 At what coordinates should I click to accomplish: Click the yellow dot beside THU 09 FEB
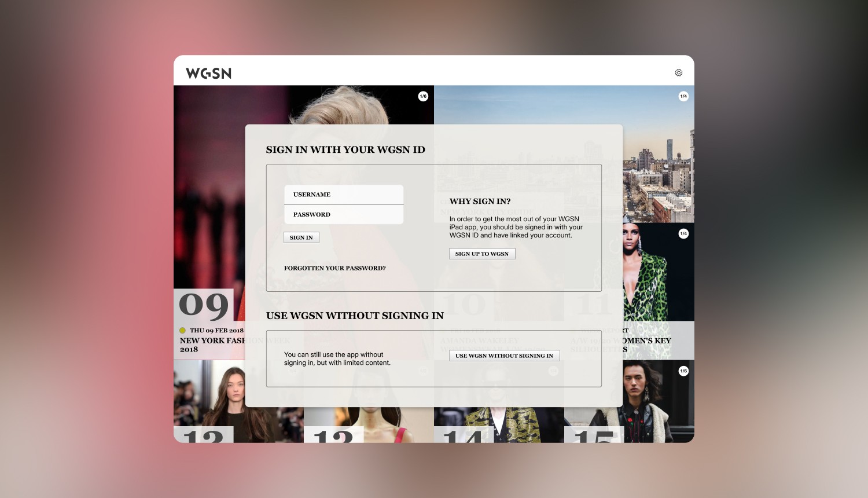(x=182, y=331)
